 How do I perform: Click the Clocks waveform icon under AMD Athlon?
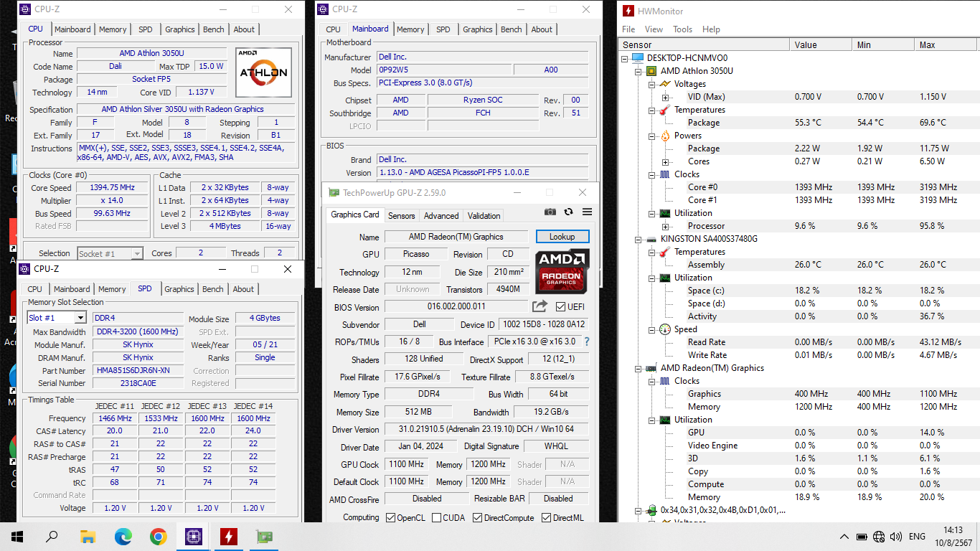(x=665, y=174)
